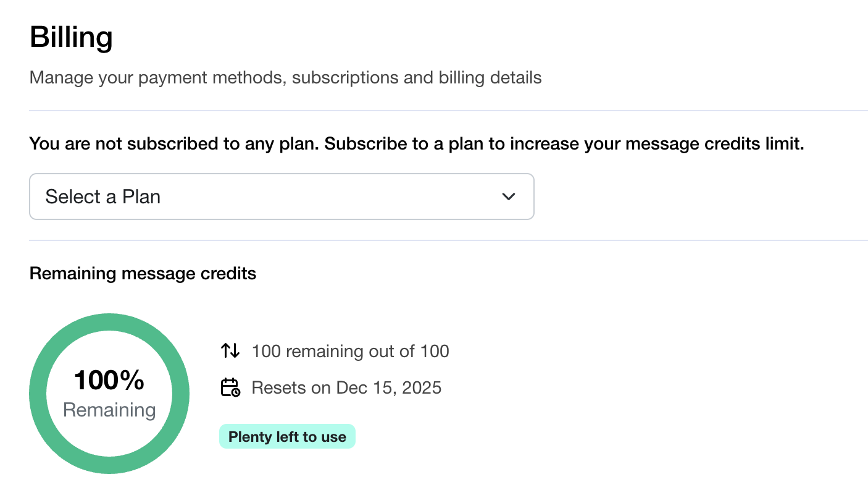Viewport: 868px width, 503px height.
Task: Click the subscription warning message text
Action: coord(416,143)
